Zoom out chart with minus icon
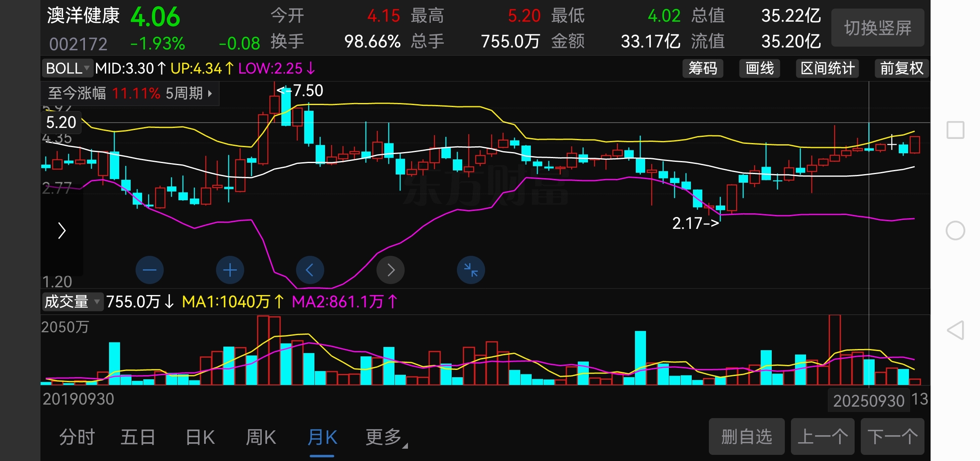980x461 pixels. 149,270
